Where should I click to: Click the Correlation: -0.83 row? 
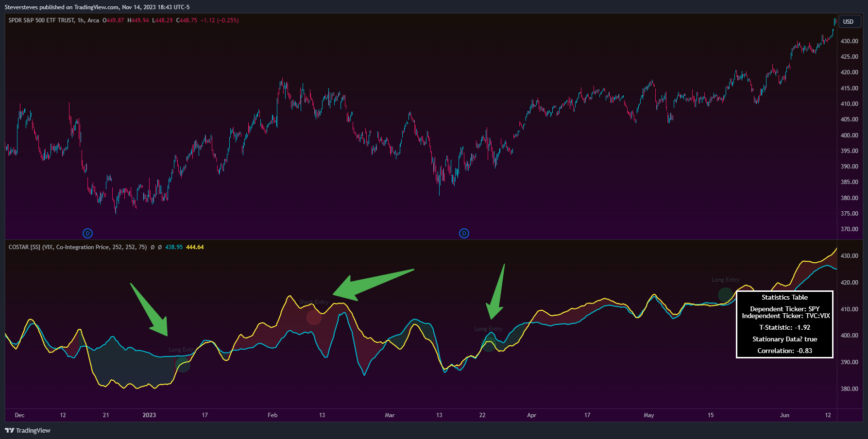[784, 351]
